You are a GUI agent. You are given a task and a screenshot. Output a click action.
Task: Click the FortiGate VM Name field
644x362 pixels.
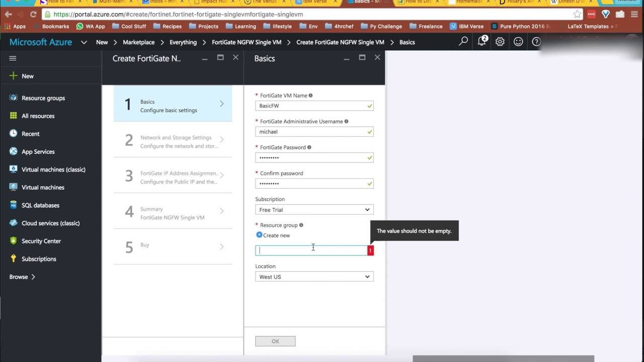[x=314, y=106]
